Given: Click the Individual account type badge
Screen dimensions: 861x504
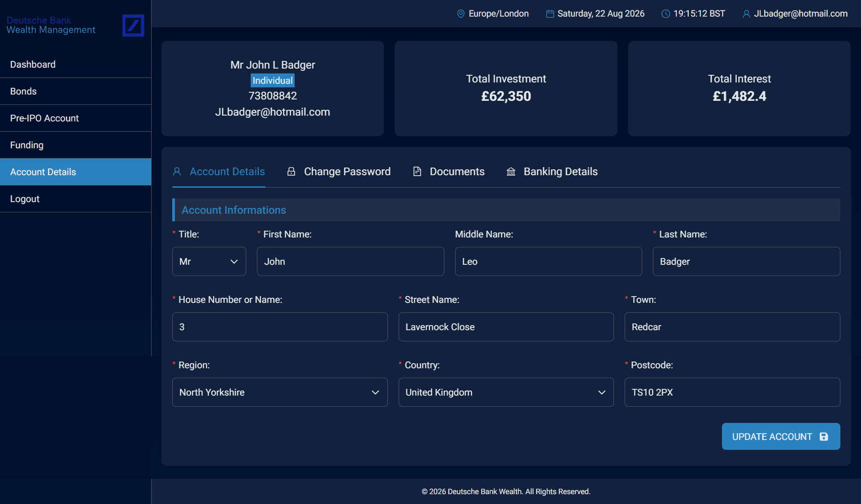Looking at the screenshot, I should 273,81.
